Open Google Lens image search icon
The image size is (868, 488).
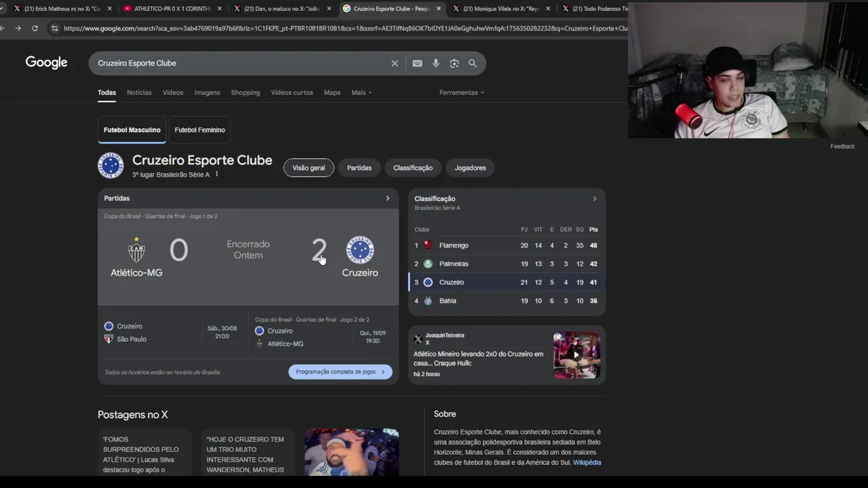pyautogui.click(x=454, y=63)
